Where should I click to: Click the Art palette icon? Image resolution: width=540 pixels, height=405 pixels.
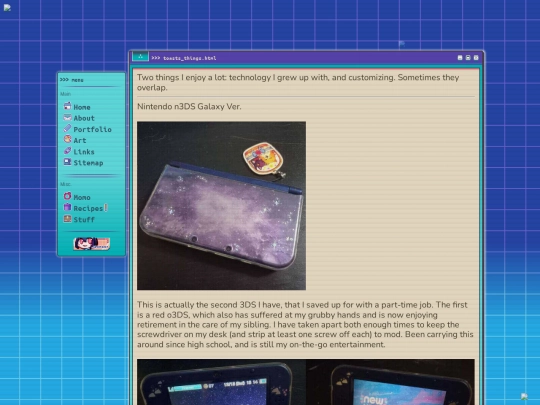[x=68, y=139]
